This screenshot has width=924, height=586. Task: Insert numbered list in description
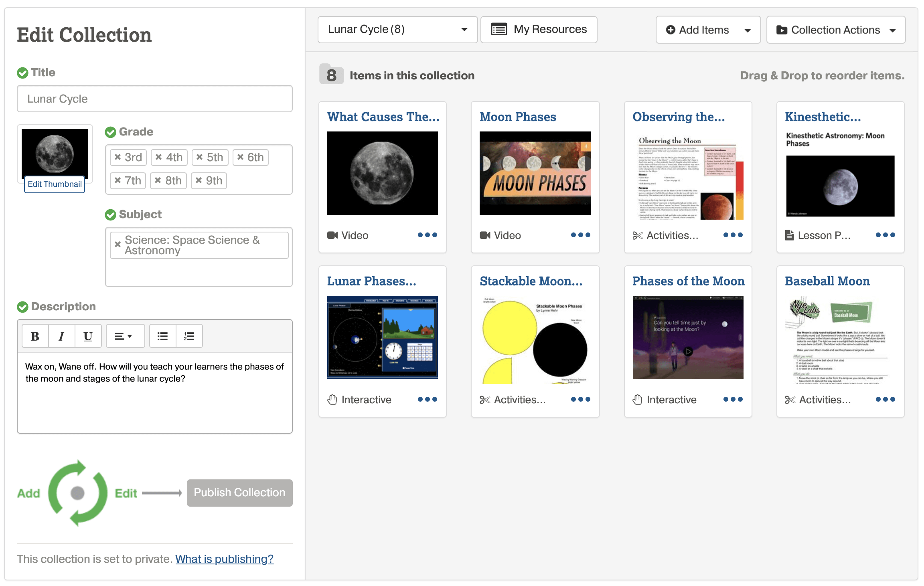(189, 336)
